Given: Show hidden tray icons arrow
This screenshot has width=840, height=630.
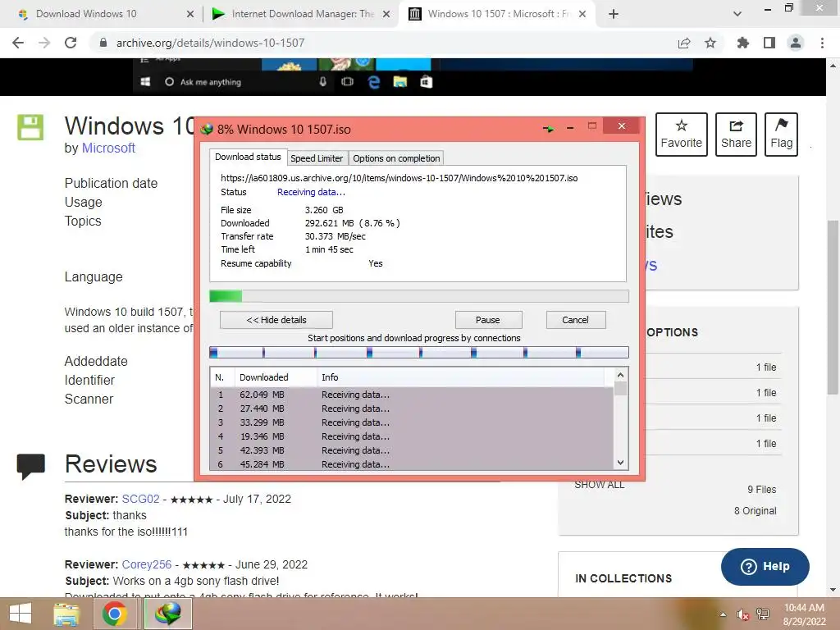Looking at the screenshot, I should pyautogui.click(x=723, y=614).
